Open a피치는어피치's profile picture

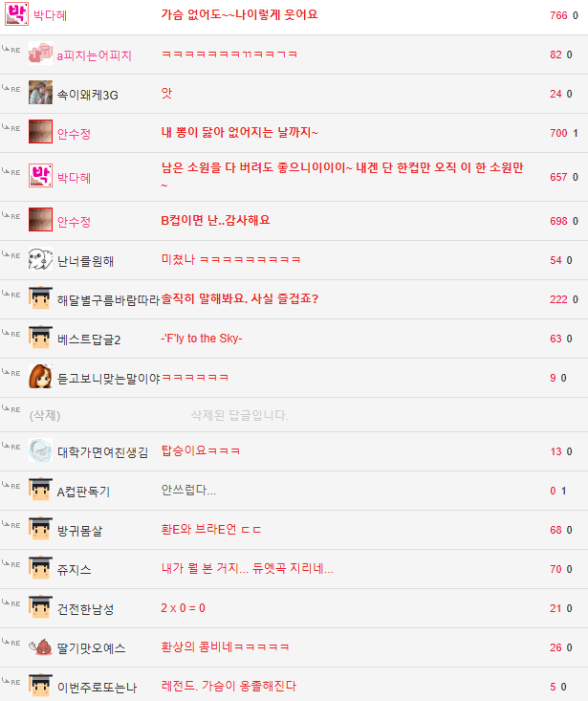(41, 54)
